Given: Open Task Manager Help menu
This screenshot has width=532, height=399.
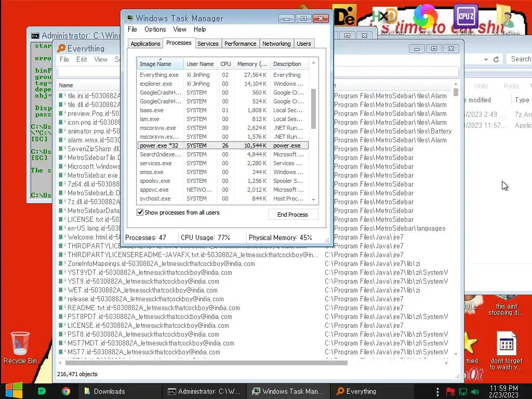Looking at the screenshot, I should (x=200, y=29).
